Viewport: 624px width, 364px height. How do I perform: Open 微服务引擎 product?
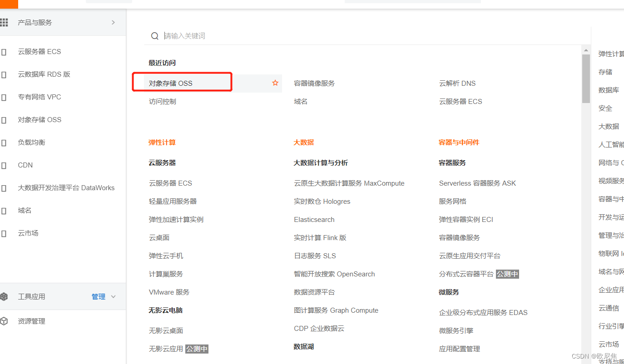tap(456, 330)
